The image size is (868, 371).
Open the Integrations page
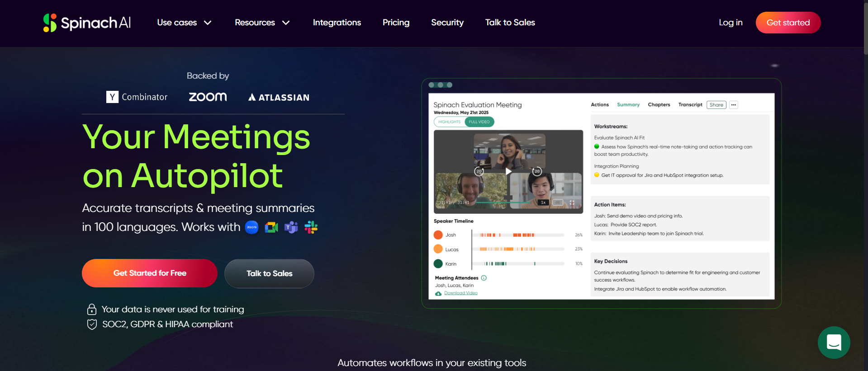pos(337,23)
